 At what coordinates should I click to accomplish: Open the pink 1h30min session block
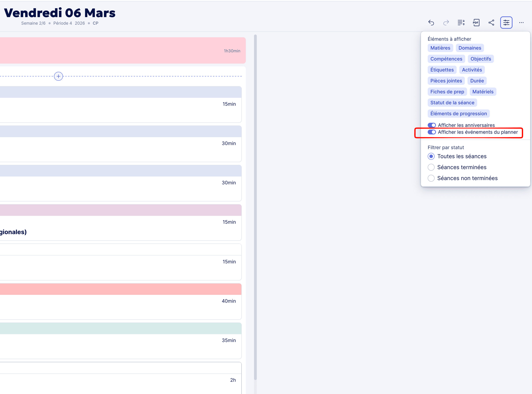tap(119, 51)
